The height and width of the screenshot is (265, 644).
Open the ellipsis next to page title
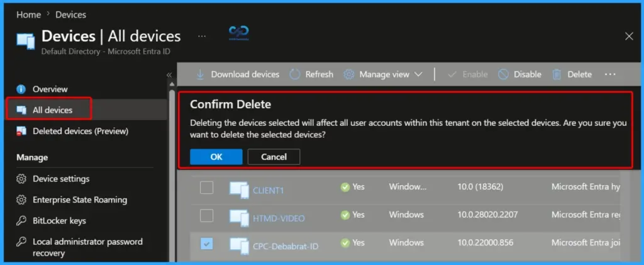202,36
